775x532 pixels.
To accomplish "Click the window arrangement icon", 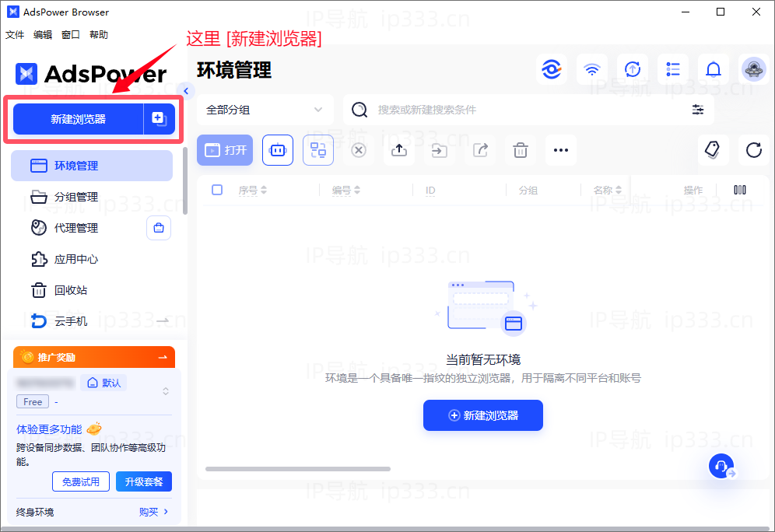I will click(317, 149).
